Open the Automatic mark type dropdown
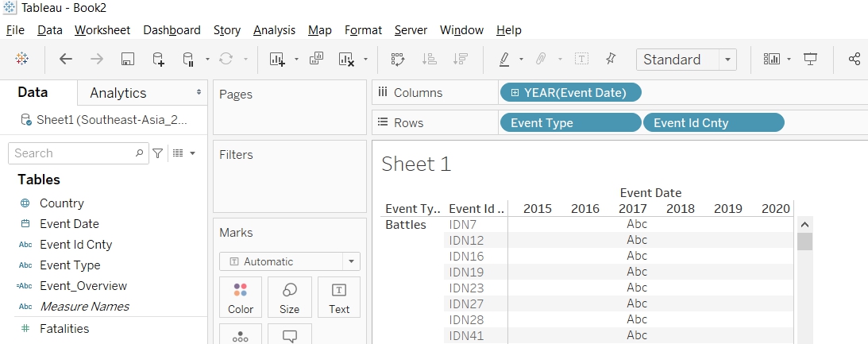The image size is (868, 344). (x=350, y=261)
